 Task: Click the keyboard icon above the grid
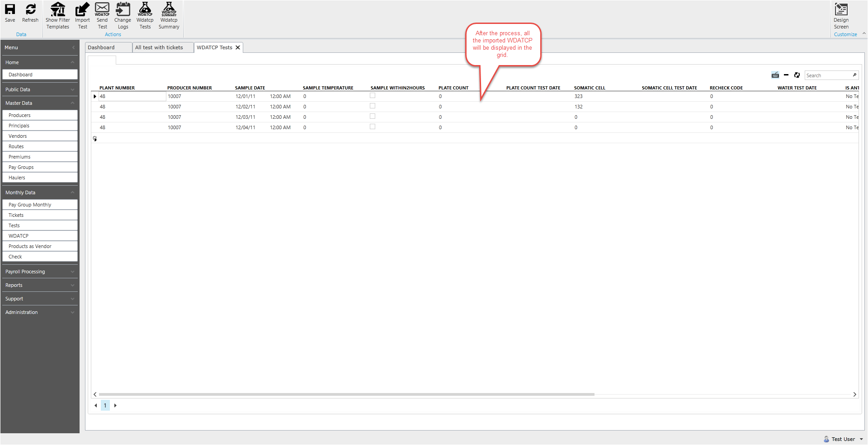[x=775, y=75]
